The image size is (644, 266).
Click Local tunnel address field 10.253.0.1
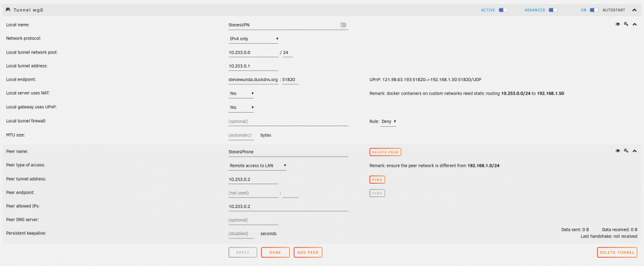(x=253, y=66)
